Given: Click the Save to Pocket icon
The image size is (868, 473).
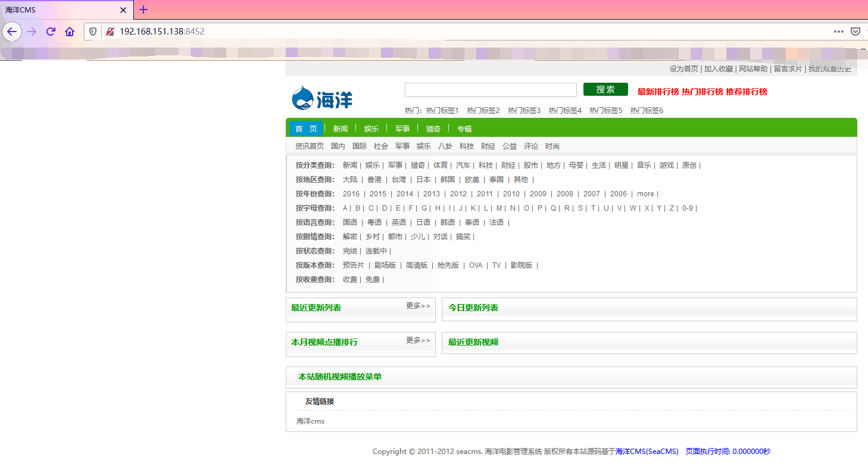Looking at the screenshot, I should click(x=855, y=32).
